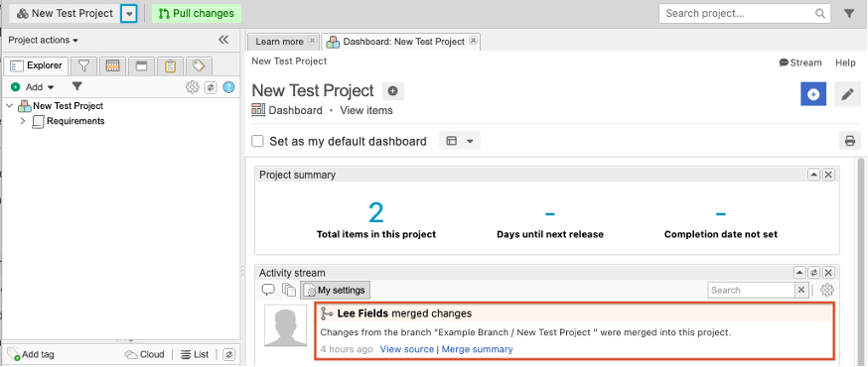Click the explorer tree filter icon

click(77, 86)
